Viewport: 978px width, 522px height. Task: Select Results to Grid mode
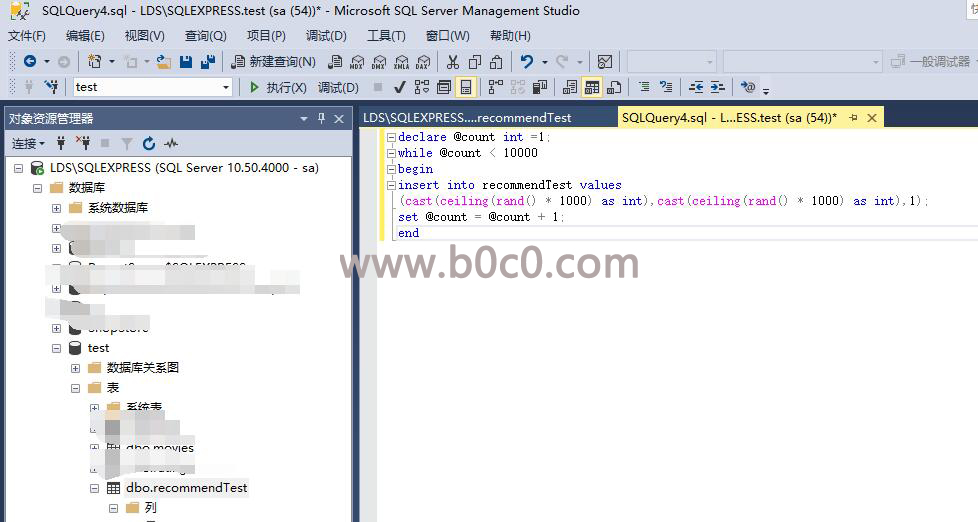click(592, 87)
